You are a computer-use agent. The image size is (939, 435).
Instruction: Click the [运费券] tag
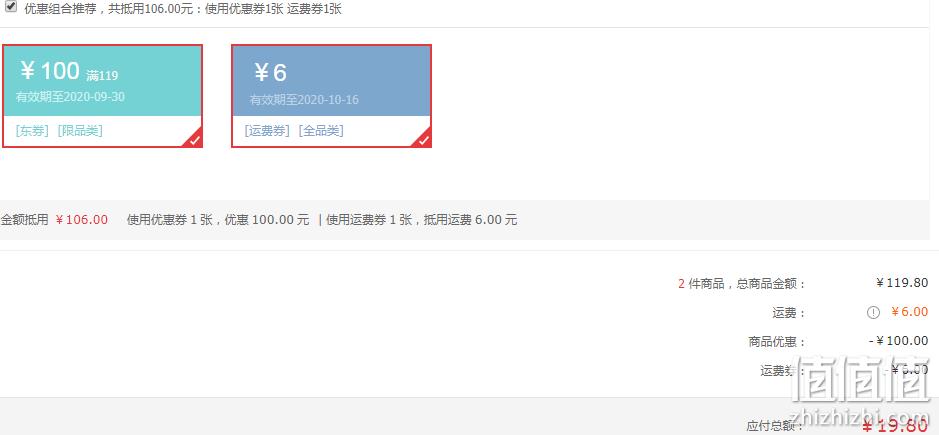267,131
